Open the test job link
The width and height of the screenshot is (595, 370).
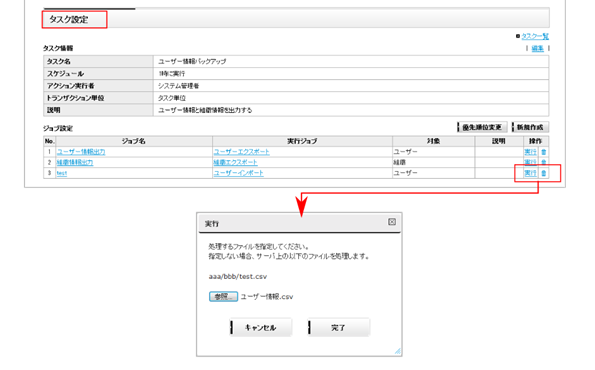pos(62,173)
